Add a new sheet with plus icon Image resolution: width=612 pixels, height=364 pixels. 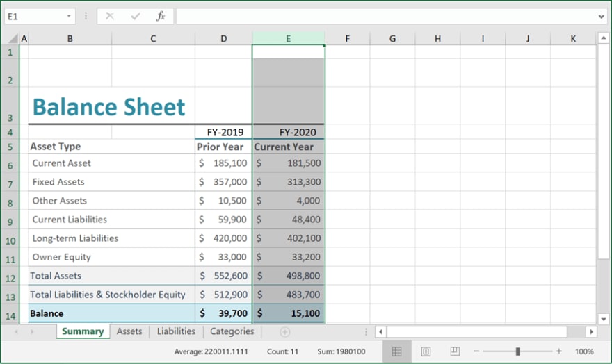point(285,331)
